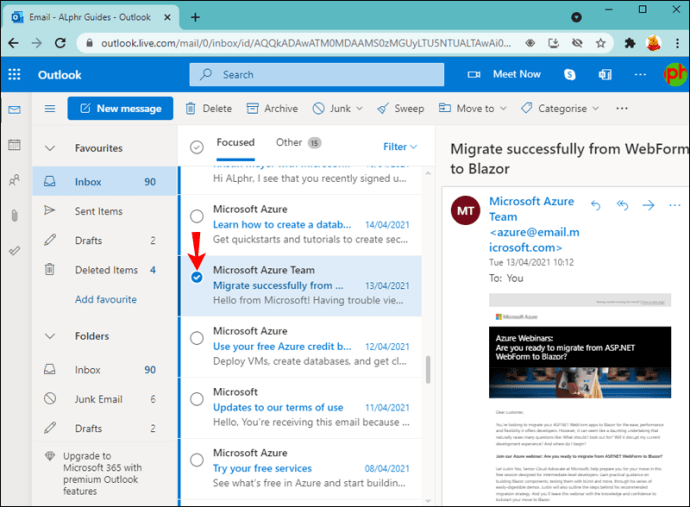Collapse the Favourites section chevron
Screen dimensions: 690x507
click(50, 148)
